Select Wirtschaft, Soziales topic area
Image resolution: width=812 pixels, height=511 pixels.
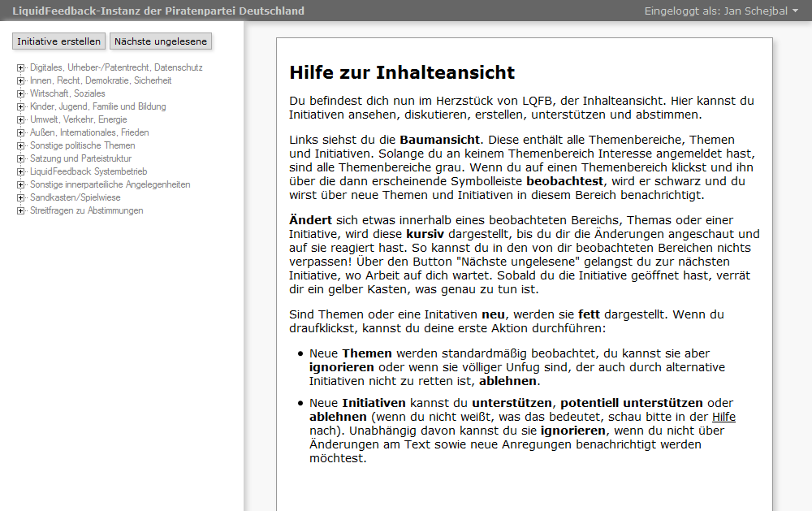pos(67,93)
